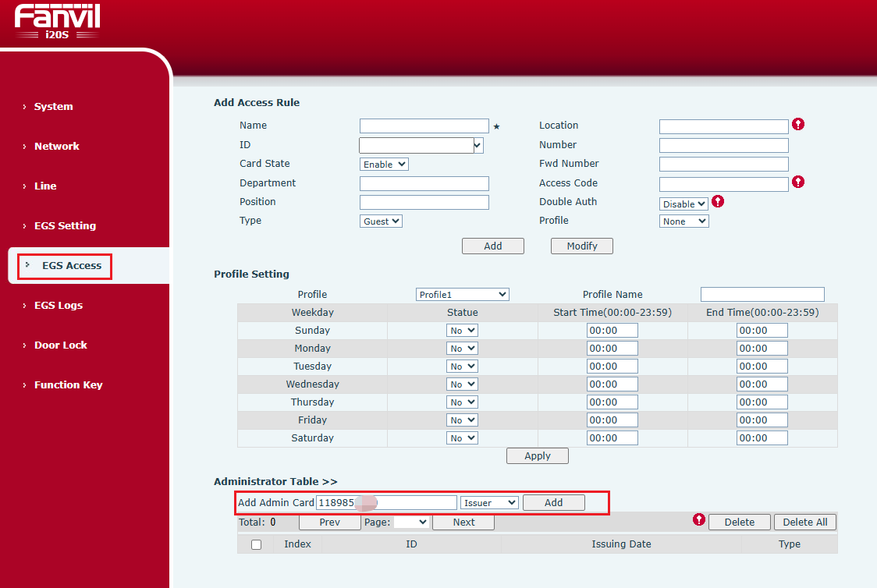Tick the select-all checkbox in administrator table header
The width and height of the screenshot is (877, 588).
coord(256,544)
